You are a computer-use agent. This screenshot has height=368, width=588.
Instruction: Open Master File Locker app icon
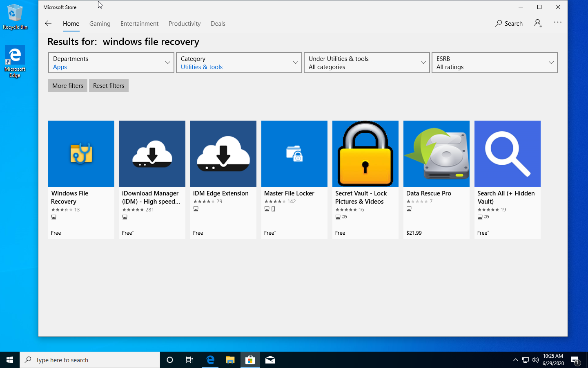(294, 154)
